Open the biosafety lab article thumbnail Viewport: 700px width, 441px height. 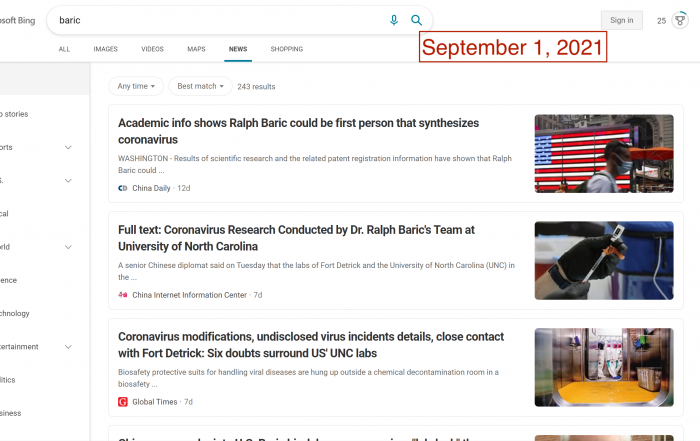pyautogui.click(x=604, y=367)
